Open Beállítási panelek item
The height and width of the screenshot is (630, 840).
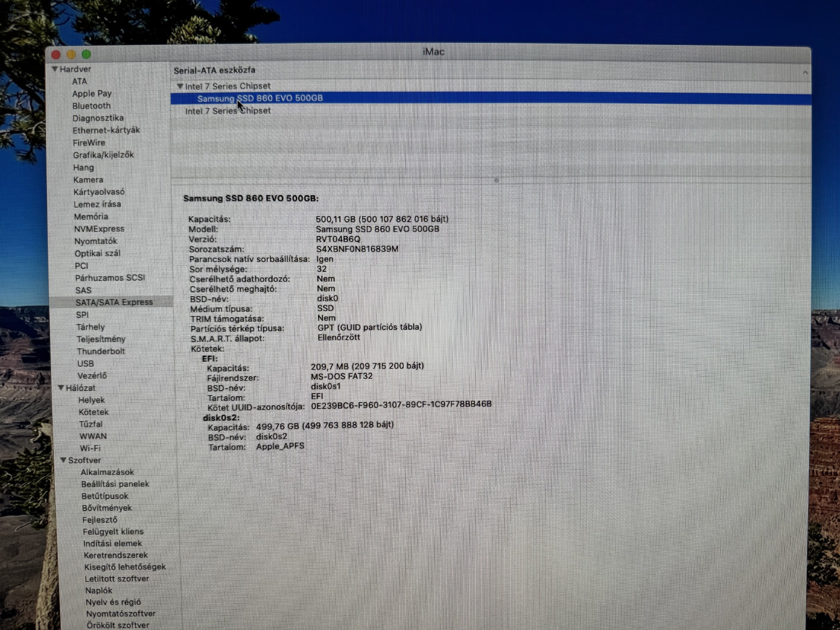[x=115, y=484]
